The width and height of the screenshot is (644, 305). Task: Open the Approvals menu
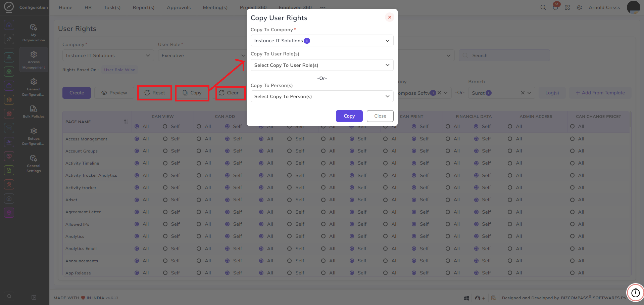[179, 7]
